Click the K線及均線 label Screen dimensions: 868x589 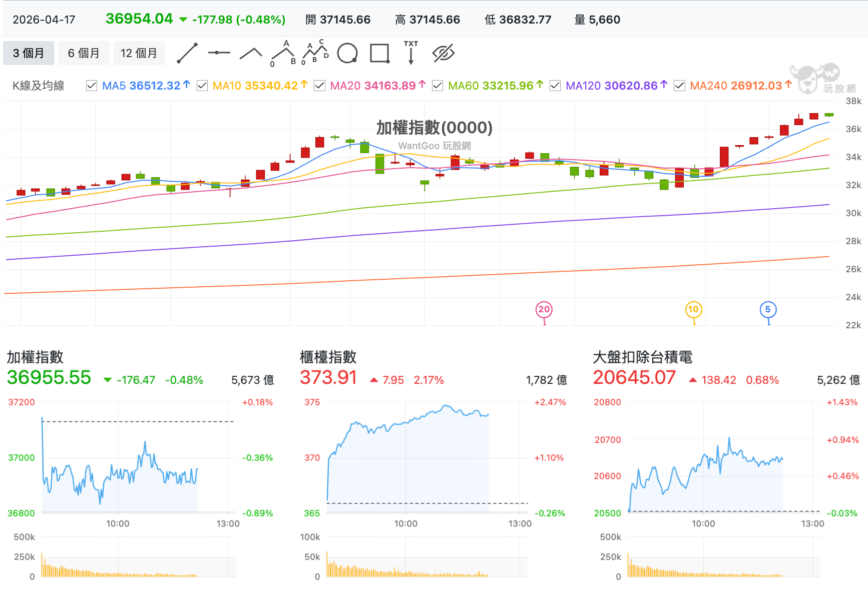click(39, 86)
